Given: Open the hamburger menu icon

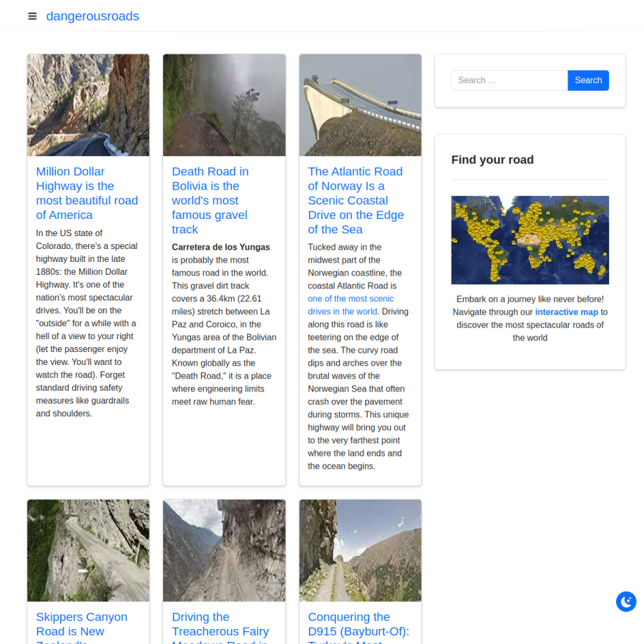Looking at the screenshot, I should 32,16.
